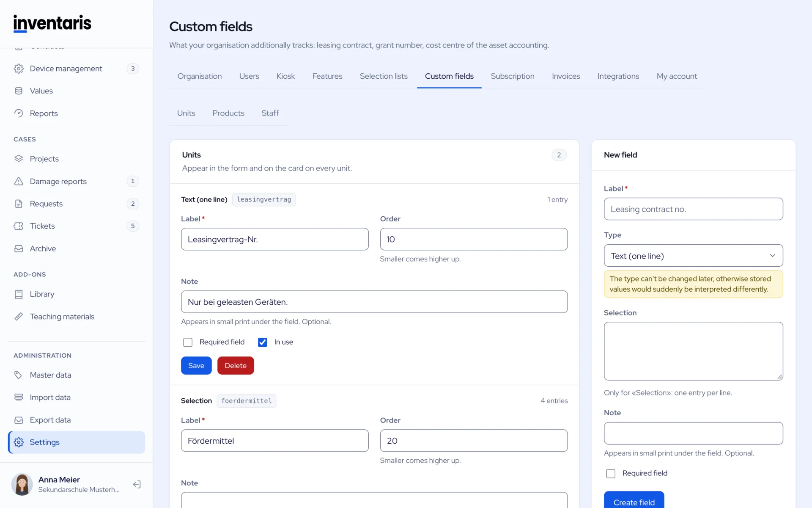Open the Subscription tab

point(513,76)
